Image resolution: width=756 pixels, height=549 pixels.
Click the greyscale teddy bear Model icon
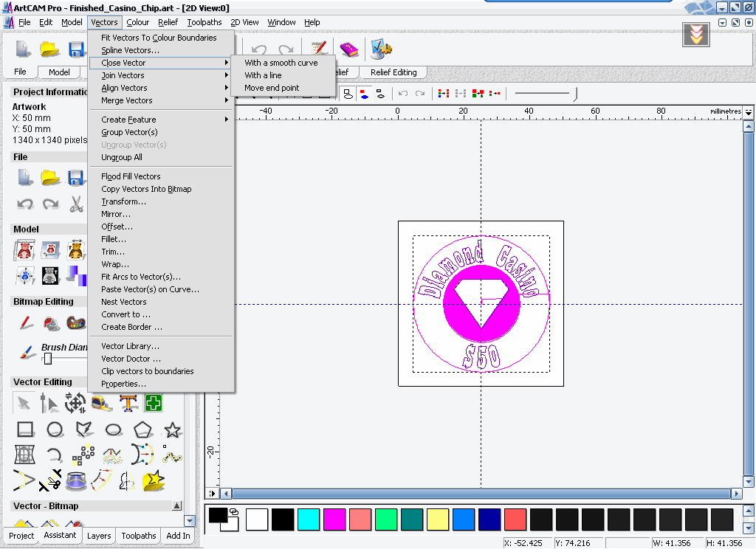50,276
